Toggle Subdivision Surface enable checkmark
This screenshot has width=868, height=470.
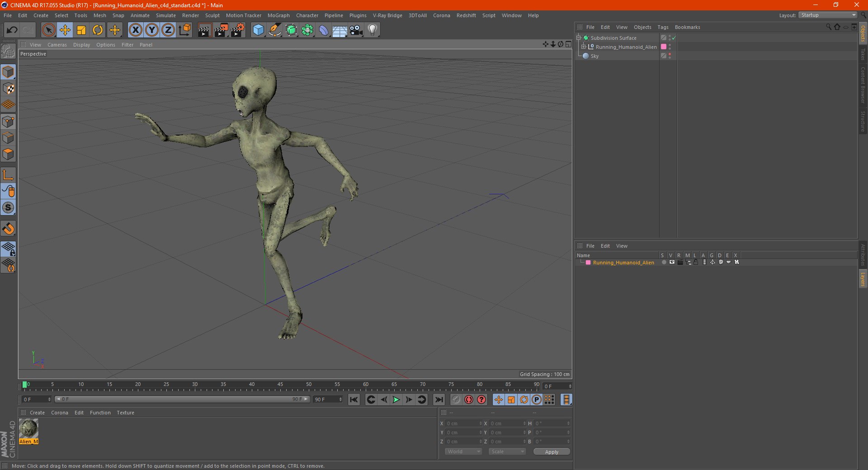(674, 38)
